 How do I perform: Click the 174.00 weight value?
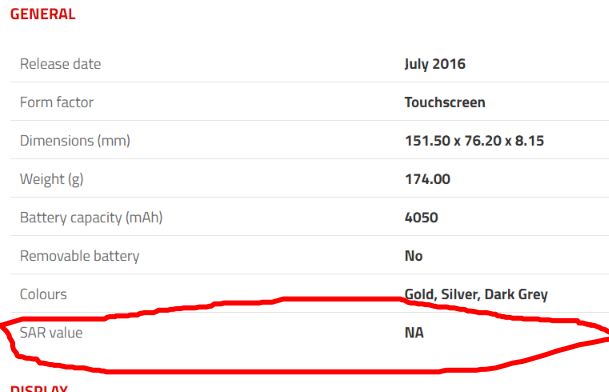click(428, 179)
